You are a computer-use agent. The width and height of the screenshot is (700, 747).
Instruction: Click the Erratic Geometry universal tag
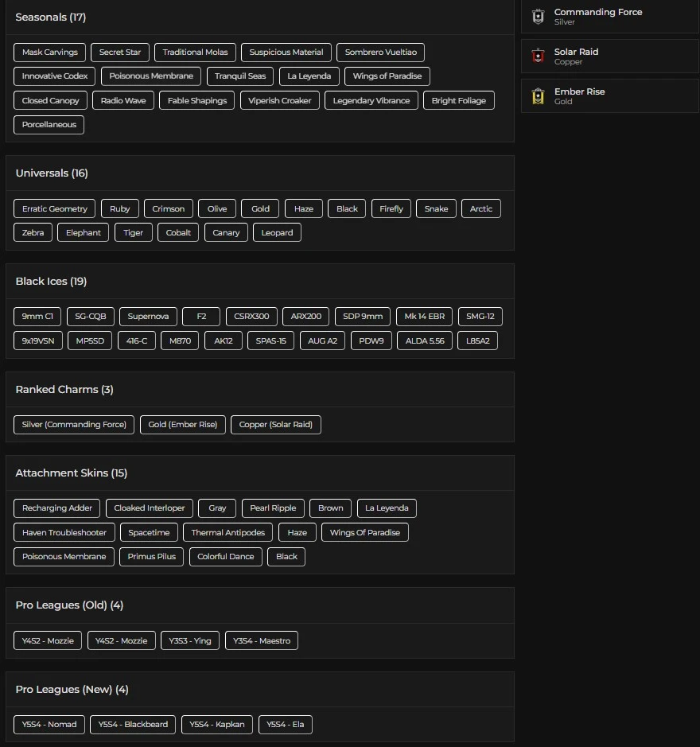(55, 209)
